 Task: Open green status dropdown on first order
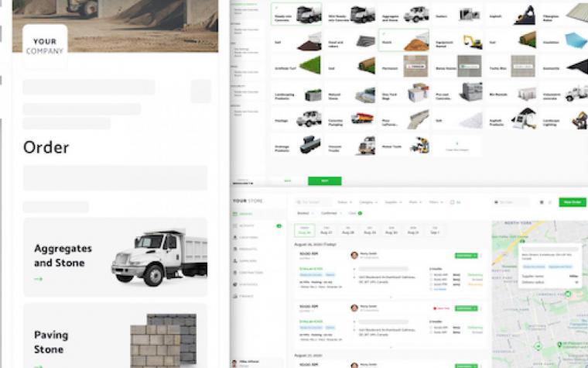466,256
